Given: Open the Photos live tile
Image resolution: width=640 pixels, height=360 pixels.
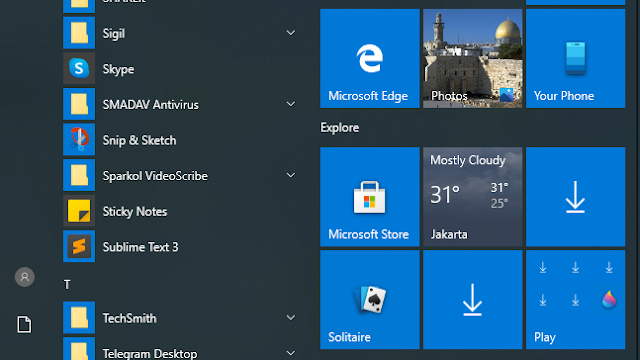Looking at the screenshot, I should pyautogui.click(x=473, y=58).
